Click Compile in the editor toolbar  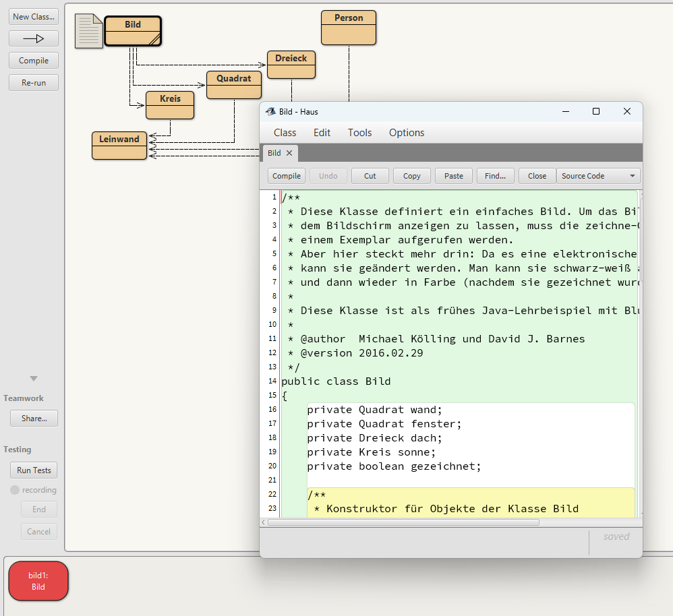(x=287, y=176)
